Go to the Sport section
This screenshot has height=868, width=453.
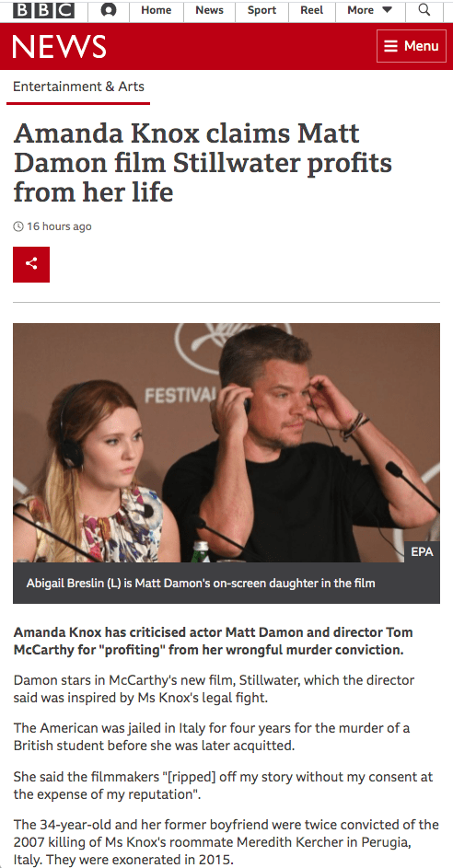261,10
